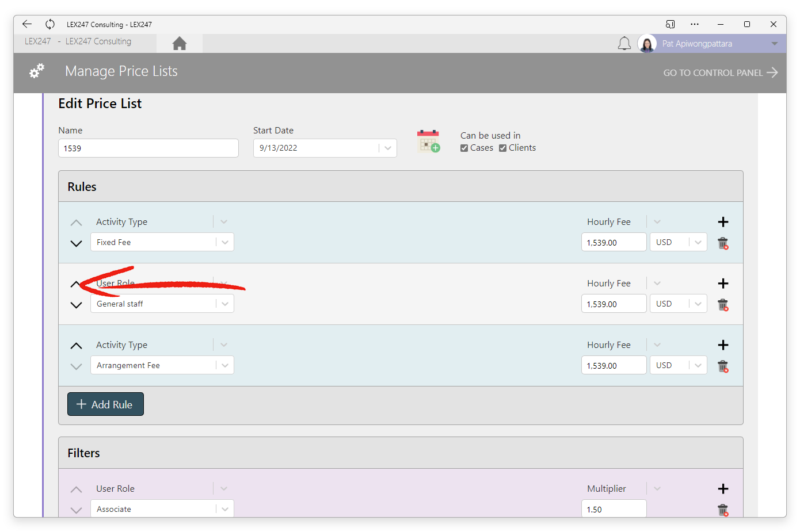Click the Home icon in top bar

[x=180, y=44]
